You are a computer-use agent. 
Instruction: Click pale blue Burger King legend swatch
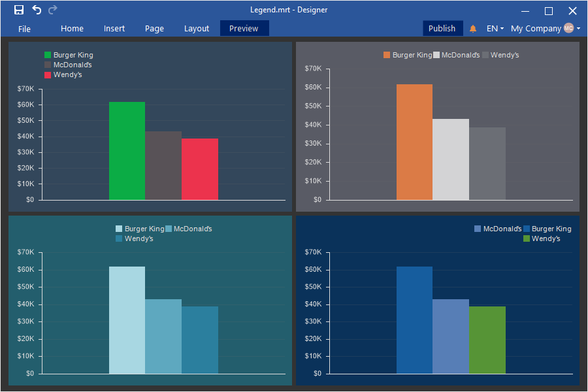pyautogui.click(x=119, y=229)
